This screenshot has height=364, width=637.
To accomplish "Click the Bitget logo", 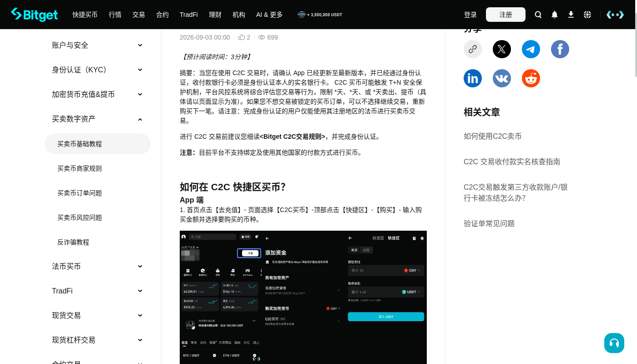I will [x=35, y=15].
